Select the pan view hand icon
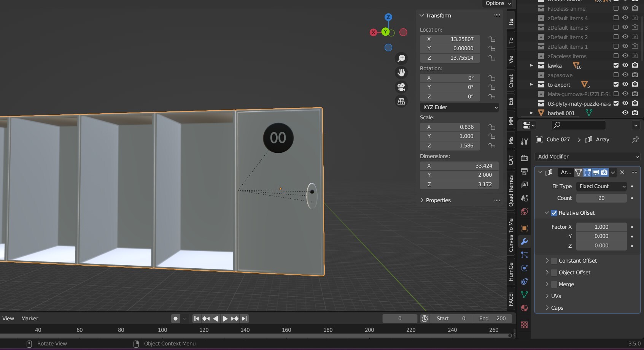Viewport: 644px width, 350px height. [x=401, y=73]
